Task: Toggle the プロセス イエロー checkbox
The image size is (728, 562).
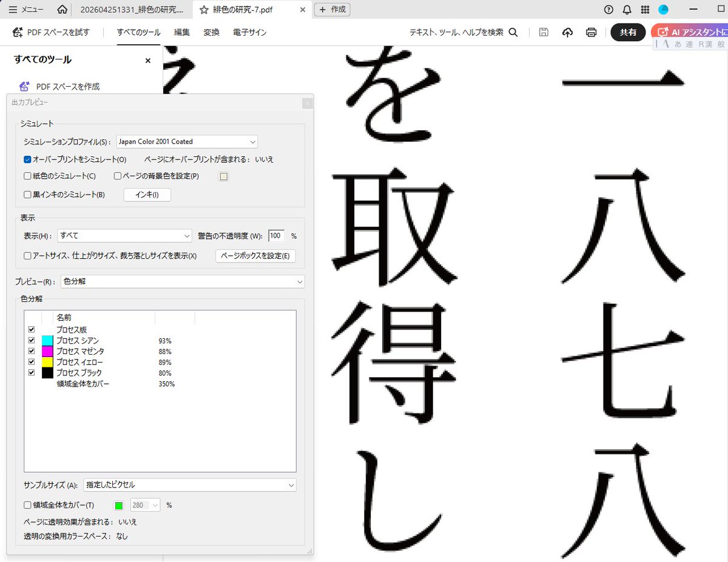Action: coord(31,362)
